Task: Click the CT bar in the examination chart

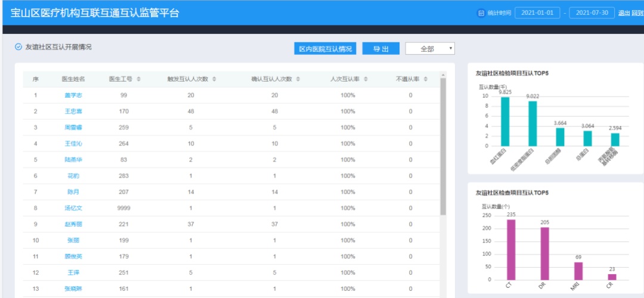Action: click(x=511, y=249)
